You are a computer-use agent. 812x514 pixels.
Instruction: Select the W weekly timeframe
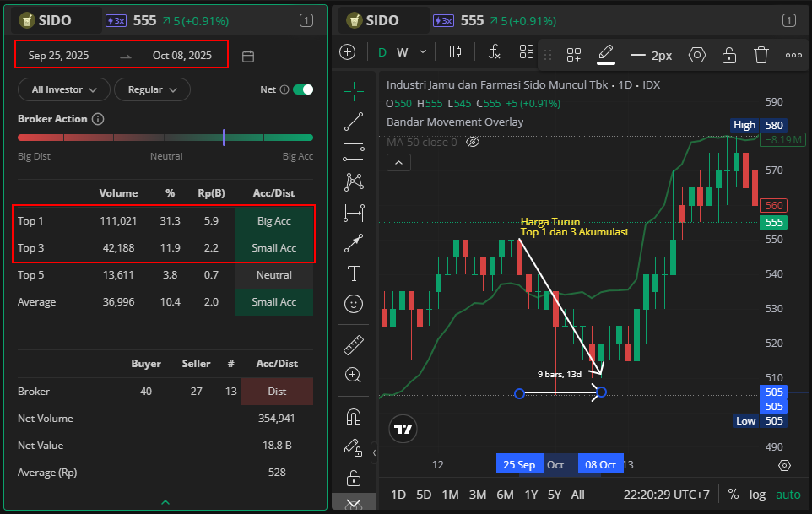click(x=403, y=52)
